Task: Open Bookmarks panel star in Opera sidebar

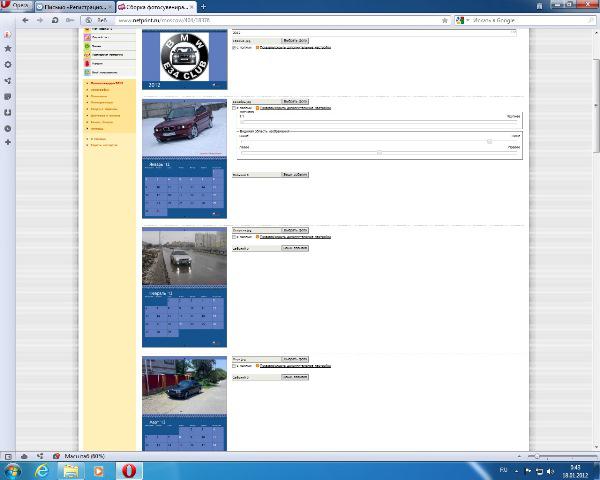Action: (8, 49)
